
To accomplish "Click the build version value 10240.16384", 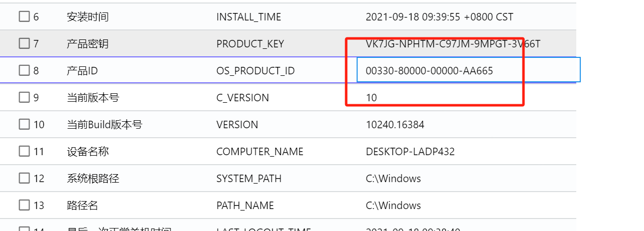I will [394, 125].
